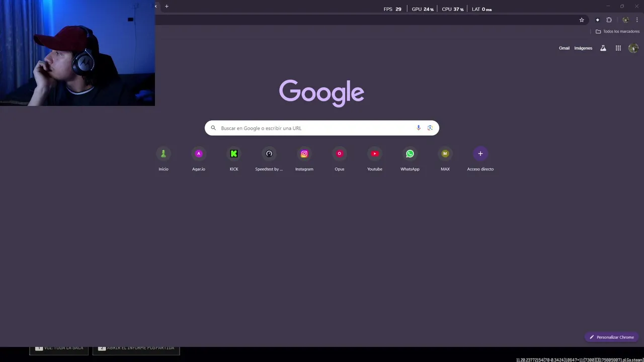The height and width of the screenshot is (362, 644).
Task: Go to Gmail
Action: point(564,48)
